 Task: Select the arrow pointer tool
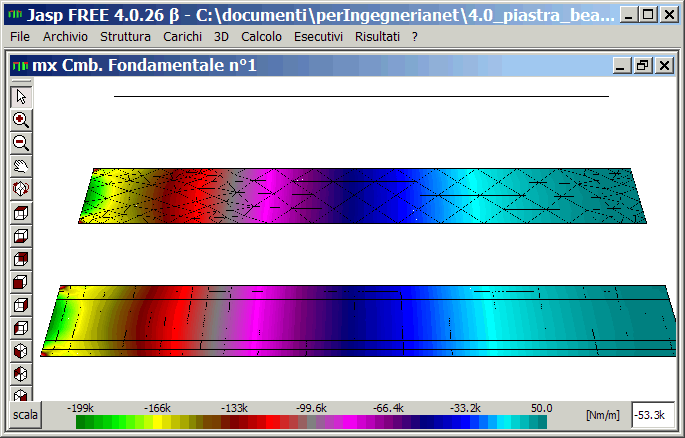coord(21,97)
